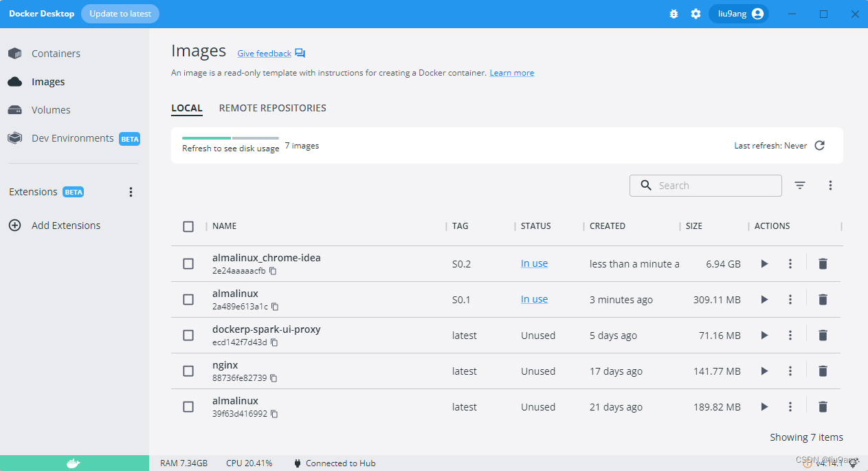The height and width of the screenshot is (471, 868).
Task: Delete the dockerp-spark-ui-proxy image
Action: pos(823,335)
